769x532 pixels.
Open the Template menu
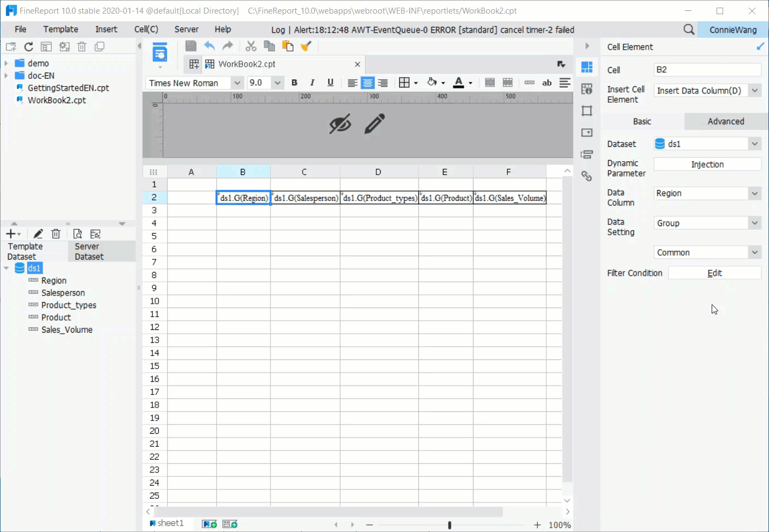click(61, 29)
